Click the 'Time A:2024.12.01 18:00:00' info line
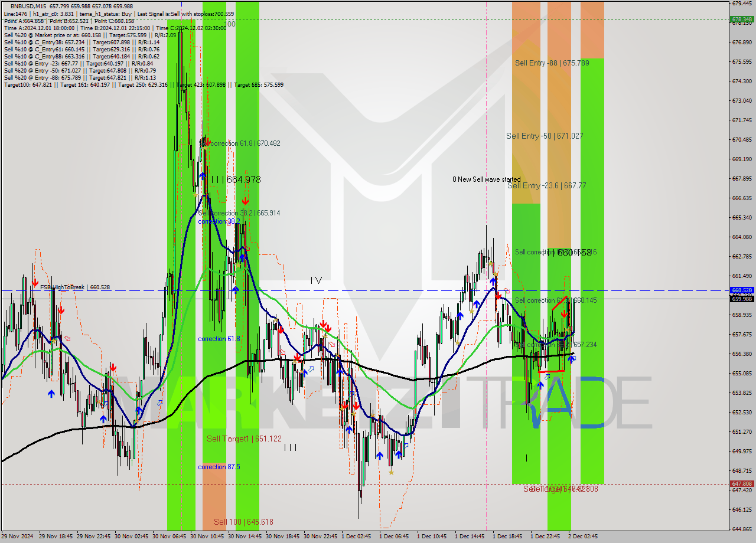 [x=115, y=28]
